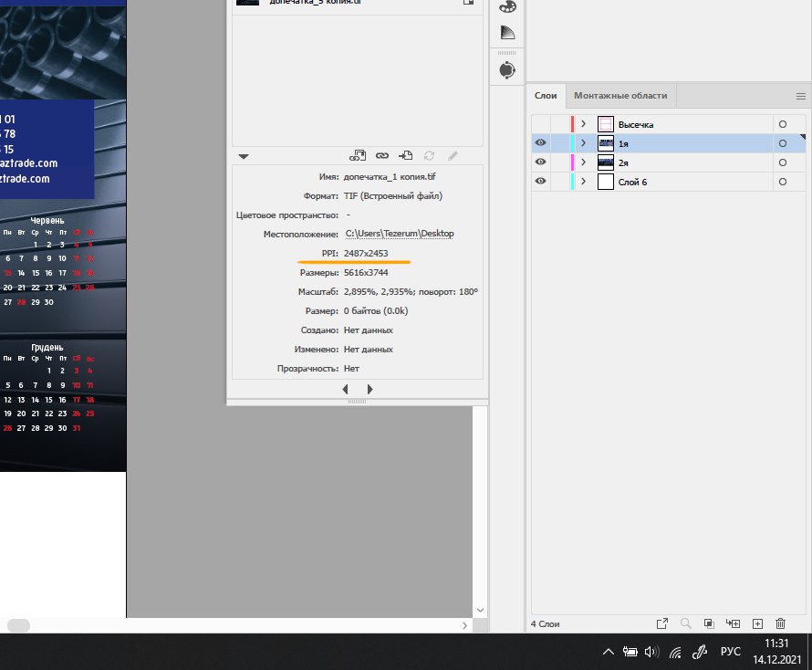
Task: Expand layer Слой 6 chevron
Action: (x=584, y=182)
